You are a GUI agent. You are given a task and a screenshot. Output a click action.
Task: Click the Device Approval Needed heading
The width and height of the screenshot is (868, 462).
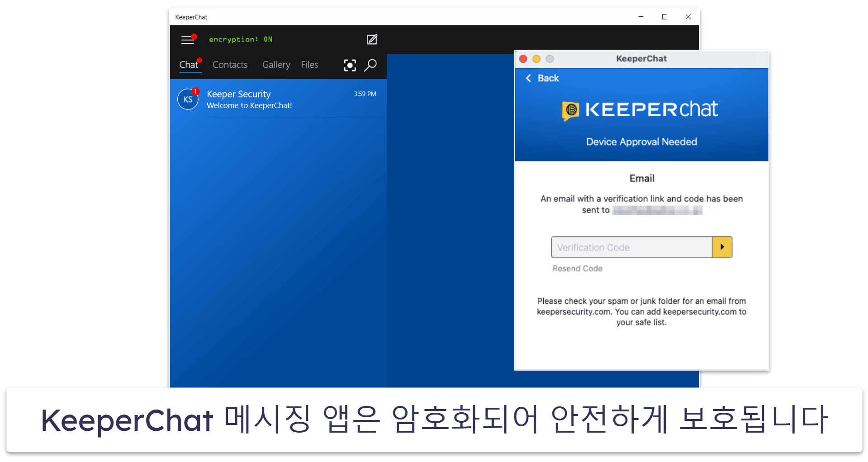641,142
